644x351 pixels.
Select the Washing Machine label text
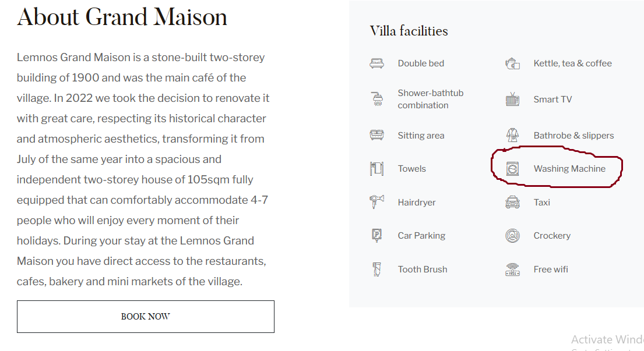click(x=569, y=169)
